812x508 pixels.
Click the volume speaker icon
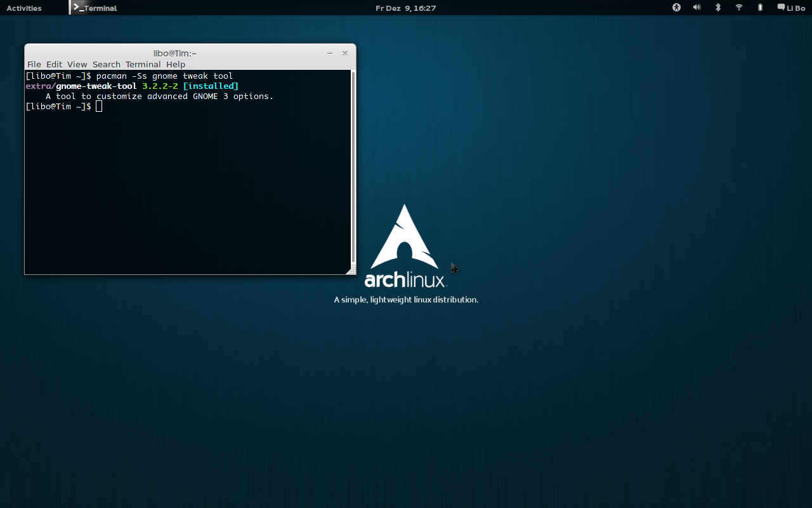(x=697, y=8)
